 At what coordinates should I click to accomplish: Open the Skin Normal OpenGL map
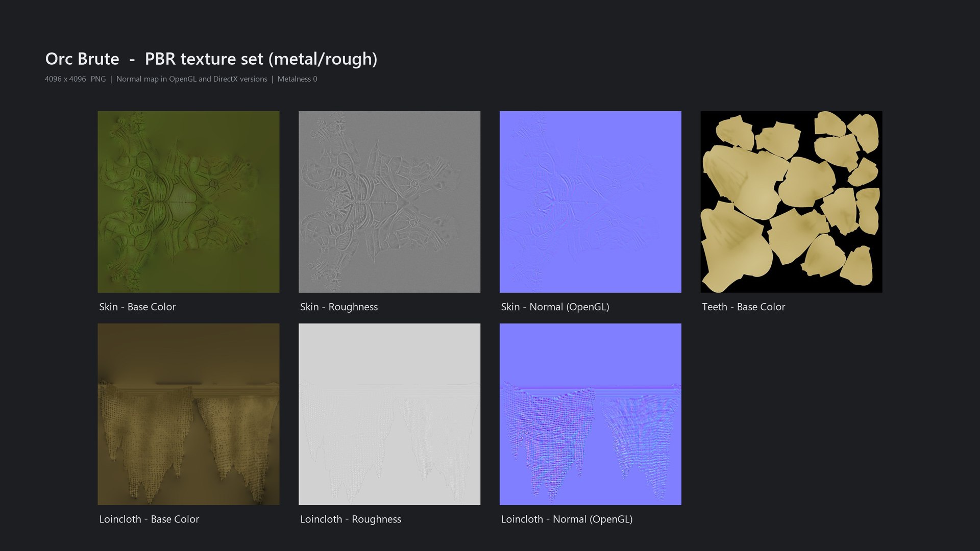coord(591,202)
